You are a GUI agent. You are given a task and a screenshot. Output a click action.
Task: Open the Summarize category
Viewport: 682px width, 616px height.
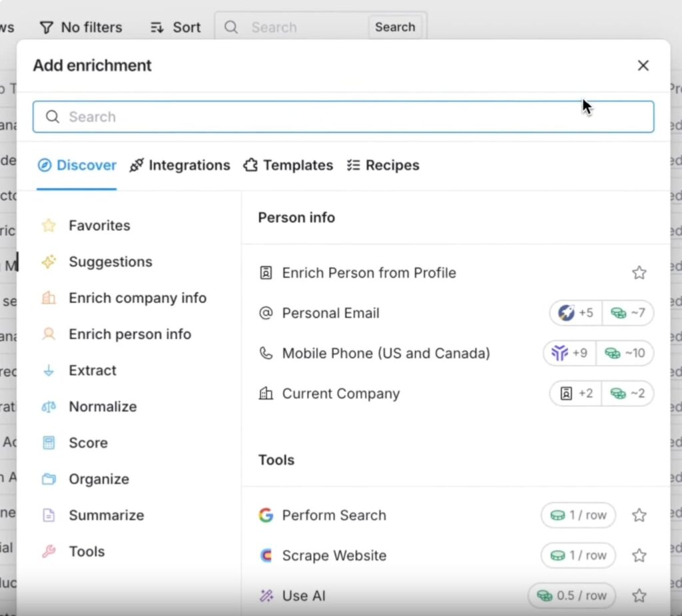tap(106, 515)
